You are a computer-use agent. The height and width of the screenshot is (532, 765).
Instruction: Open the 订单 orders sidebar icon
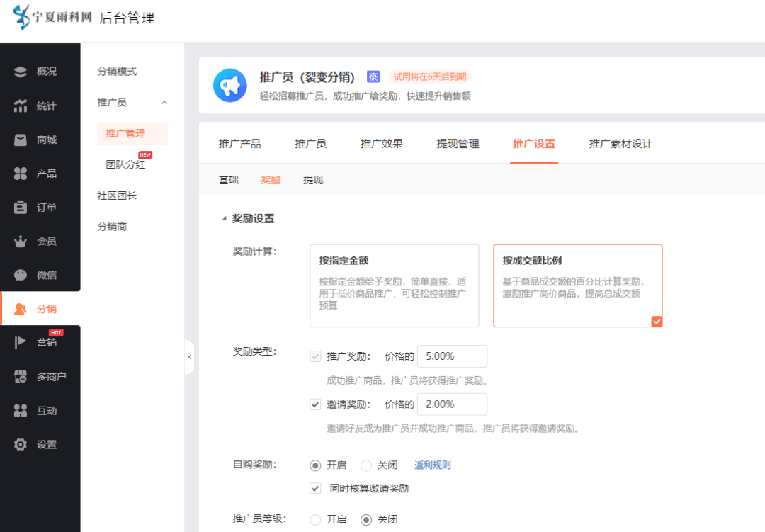pos(21,208)
